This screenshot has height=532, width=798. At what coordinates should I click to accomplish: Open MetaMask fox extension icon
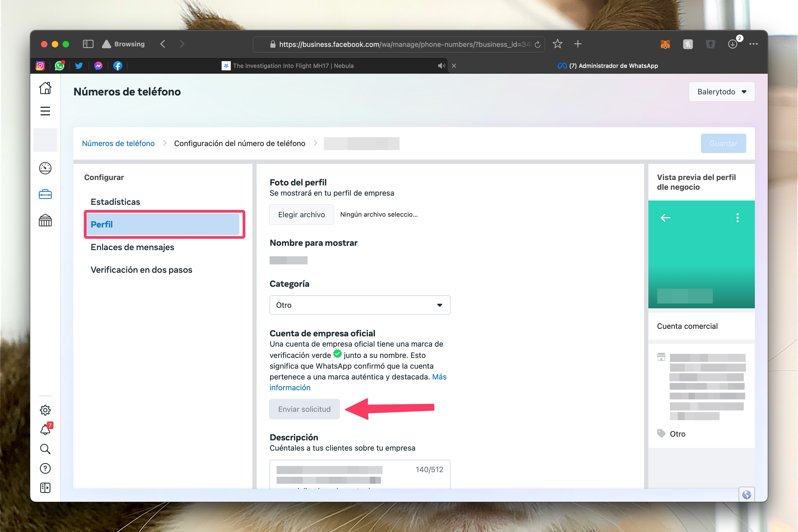coord(665,44)
